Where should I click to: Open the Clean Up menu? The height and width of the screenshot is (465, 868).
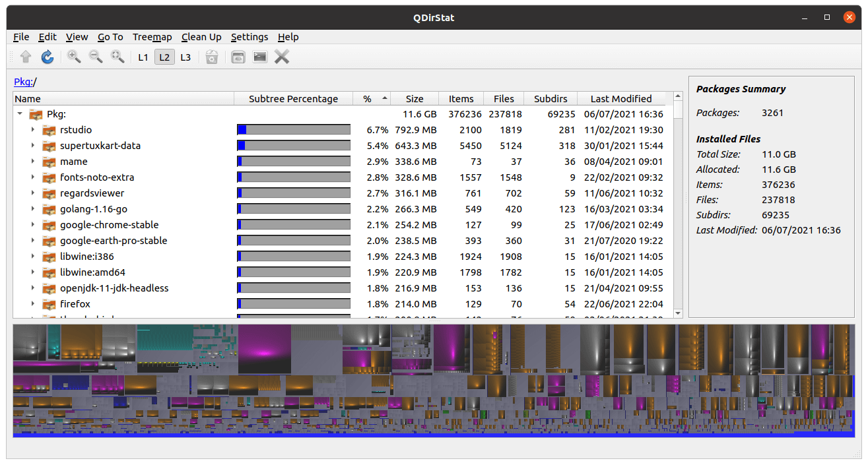pos(201,37)
